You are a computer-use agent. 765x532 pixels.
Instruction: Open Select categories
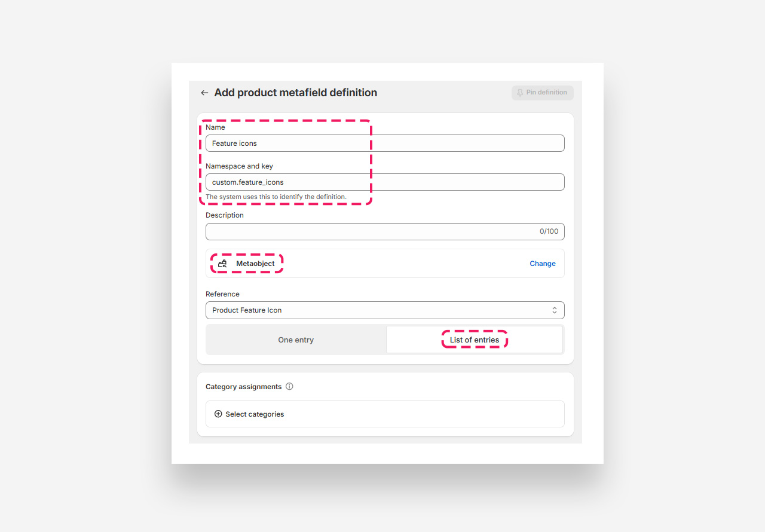tap(255, 414)
